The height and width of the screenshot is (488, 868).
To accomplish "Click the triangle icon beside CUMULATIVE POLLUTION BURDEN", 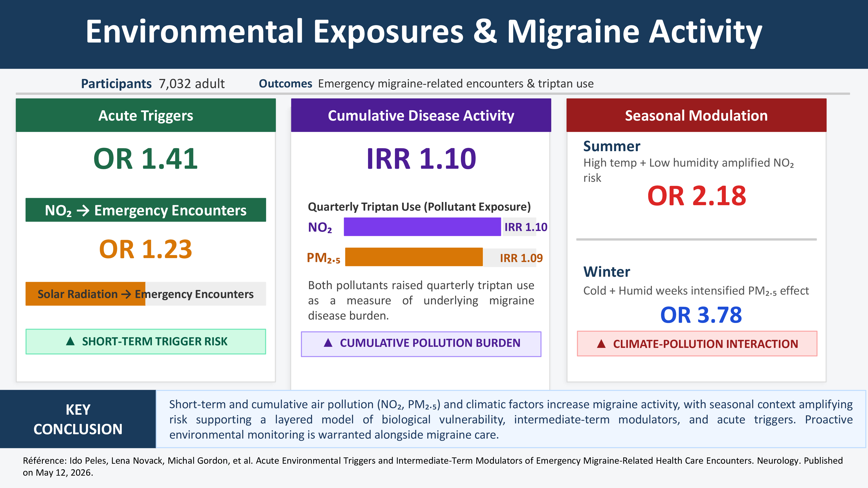I will (328, 342).
